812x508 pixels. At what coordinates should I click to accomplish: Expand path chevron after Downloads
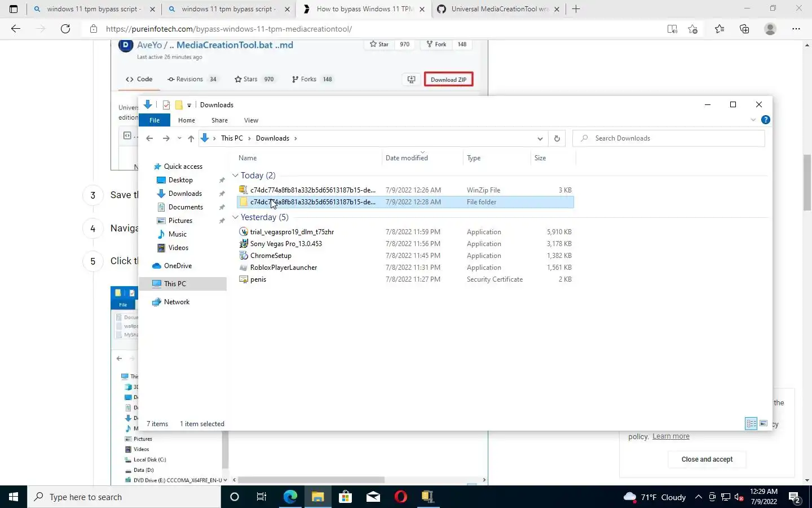point(295,138)
